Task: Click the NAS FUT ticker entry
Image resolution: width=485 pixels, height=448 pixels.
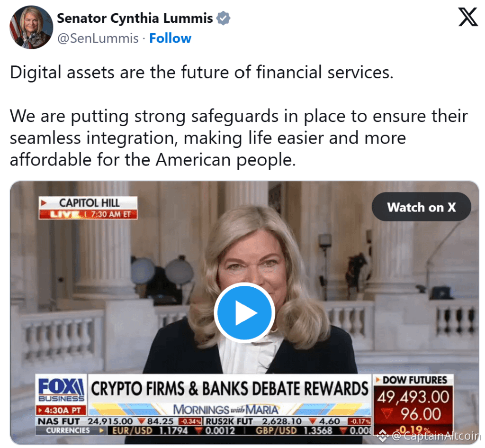Action: pos(119,421)
